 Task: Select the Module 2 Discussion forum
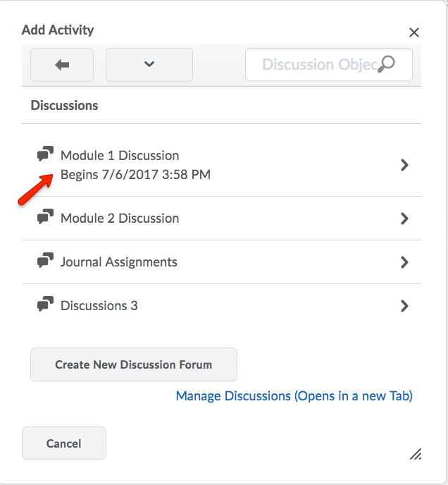tap(120, 219)
